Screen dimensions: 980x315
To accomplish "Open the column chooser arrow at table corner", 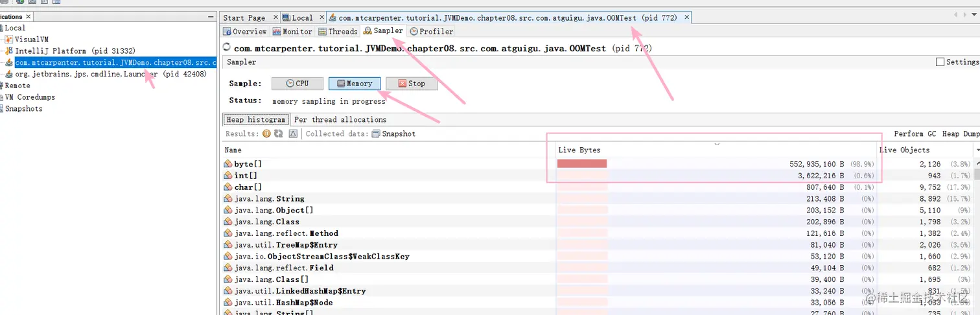I will click(x=977, y=150).
